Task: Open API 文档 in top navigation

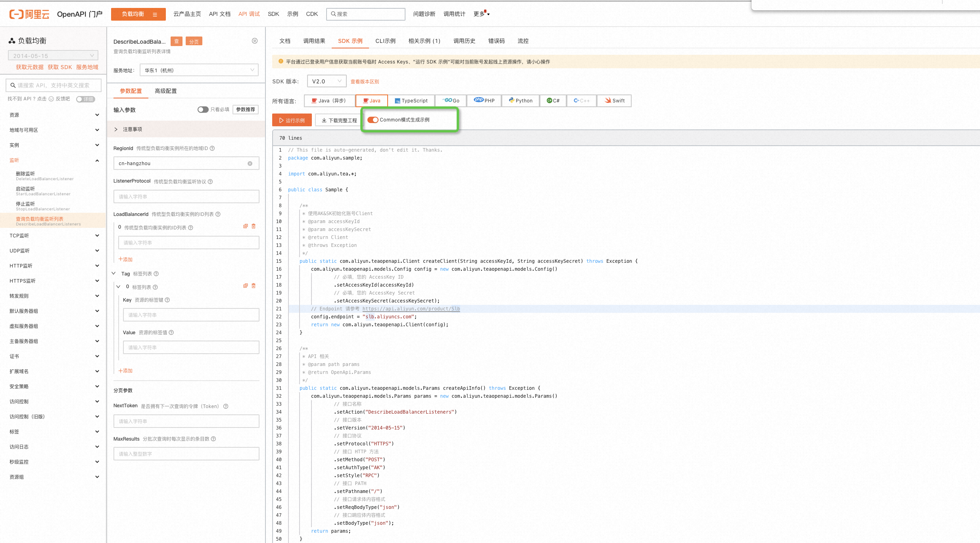Action: pyautogui.click(x=219, y=14)
